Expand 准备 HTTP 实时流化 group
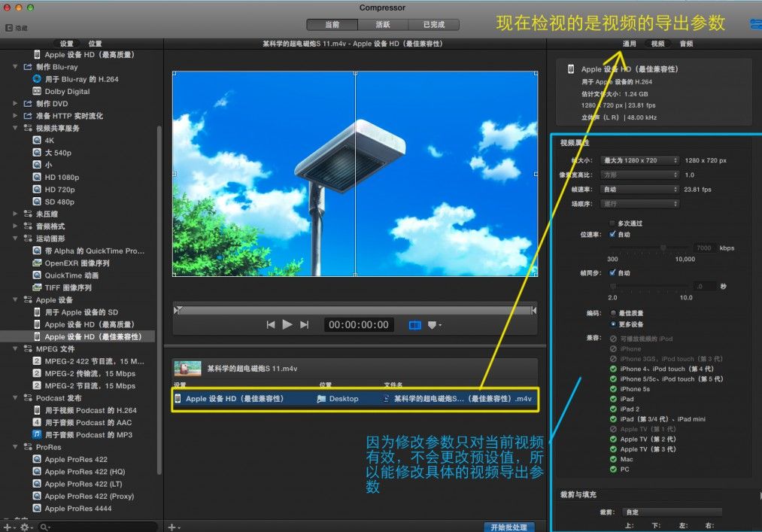Viewport: 762px width, 532px height. point(15,116)
